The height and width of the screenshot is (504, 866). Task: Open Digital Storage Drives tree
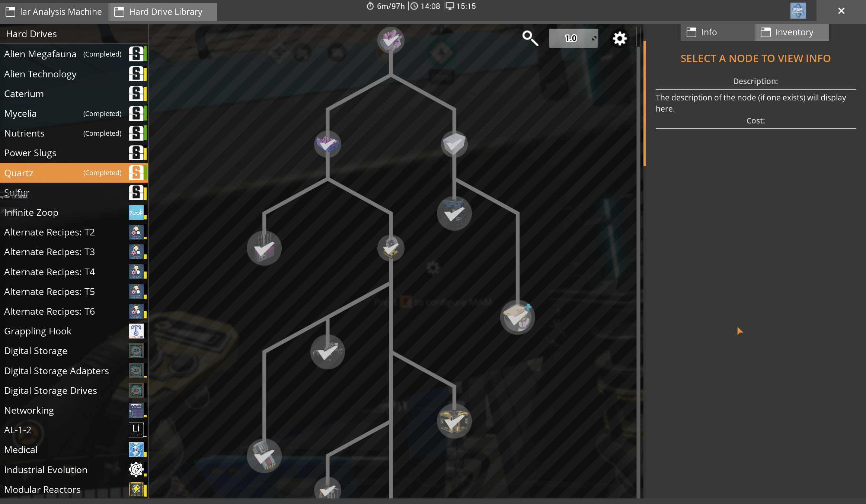click(x=74, y=391)
